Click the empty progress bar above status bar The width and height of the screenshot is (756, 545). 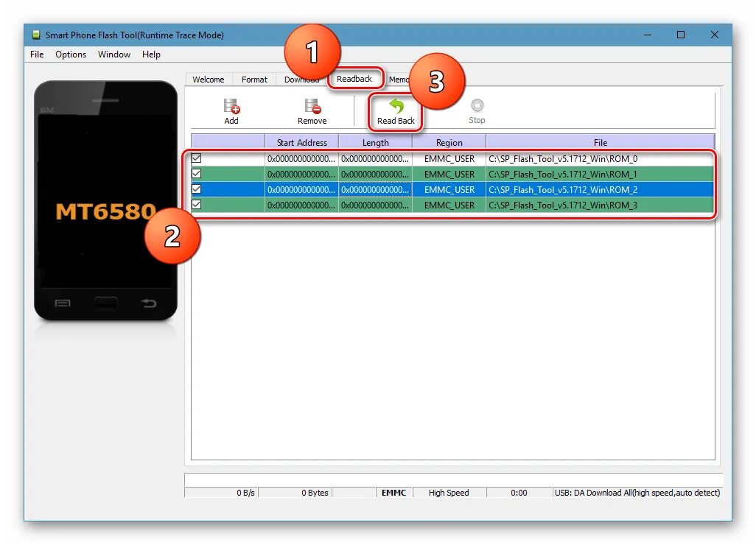453,479
